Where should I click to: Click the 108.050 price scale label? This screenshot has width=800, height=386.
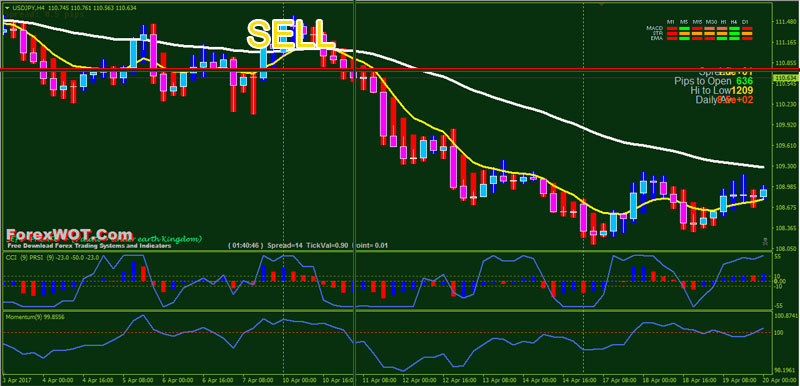785,248
